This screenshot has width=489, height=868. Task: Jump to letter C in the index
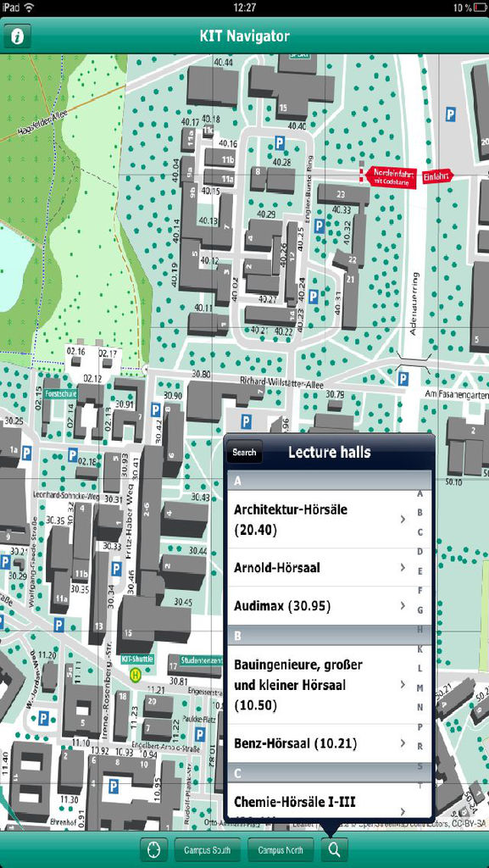[420, 532]
